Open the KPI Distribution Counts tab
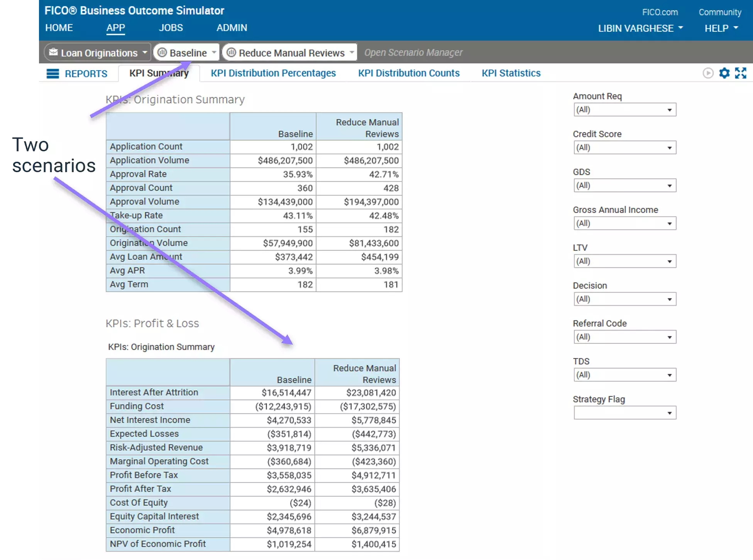The image size is (753, 560). [x=409, y=73]
